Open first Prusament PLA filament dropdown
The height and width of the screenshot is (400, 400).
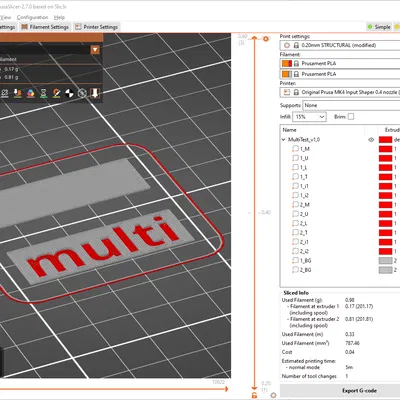[340, 63]
